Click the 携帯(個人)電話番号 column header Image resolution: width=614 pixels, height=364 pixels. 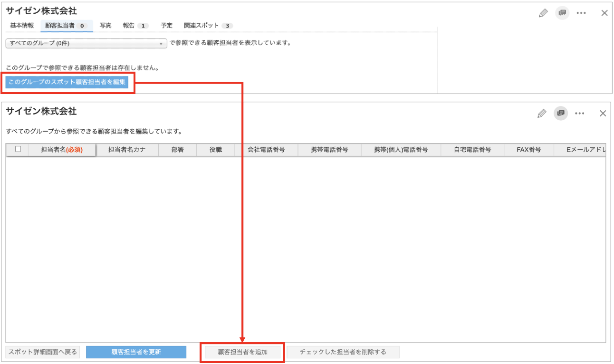[x=401, y=150]
